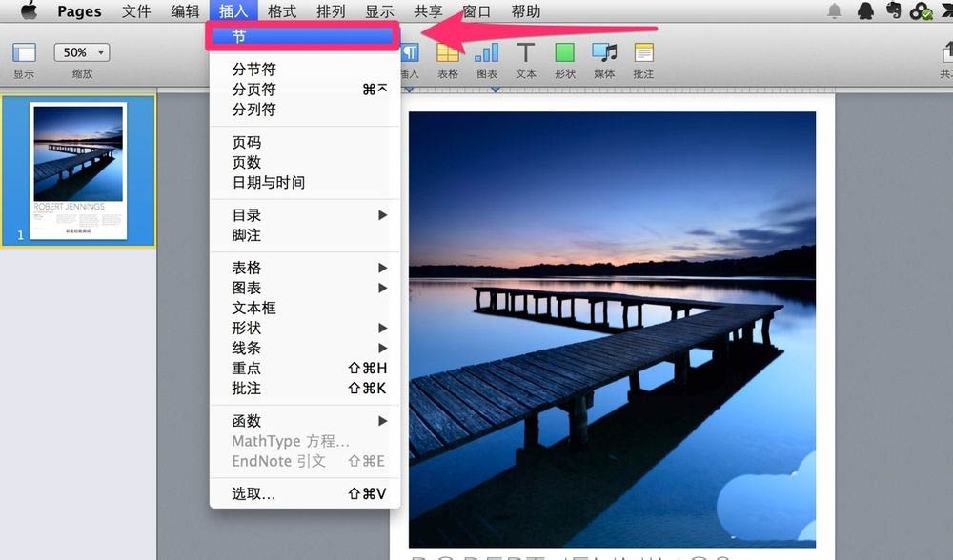Select the 文本 text tool icon
This screenshot has width=953, height=560.
[526, 53]
